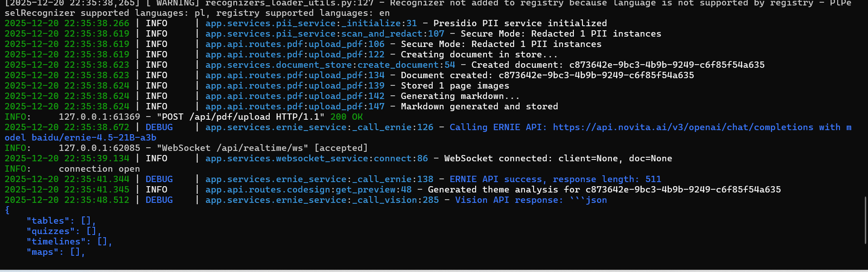This screenshot has height=272, width=868.
Task: Click the 'Creating document in store...' message
Action: click(x=479, y=54)
